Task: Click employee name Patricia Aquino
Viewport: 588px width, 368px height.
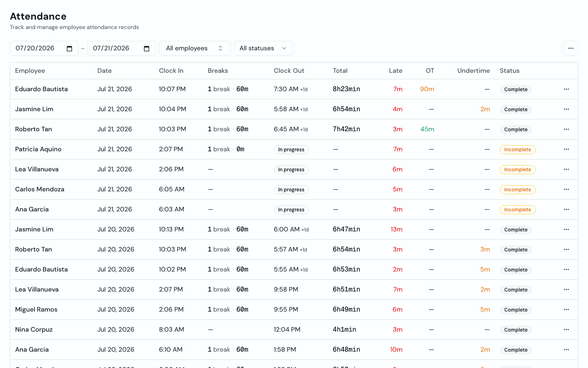Action: click(x=38, y=149)
